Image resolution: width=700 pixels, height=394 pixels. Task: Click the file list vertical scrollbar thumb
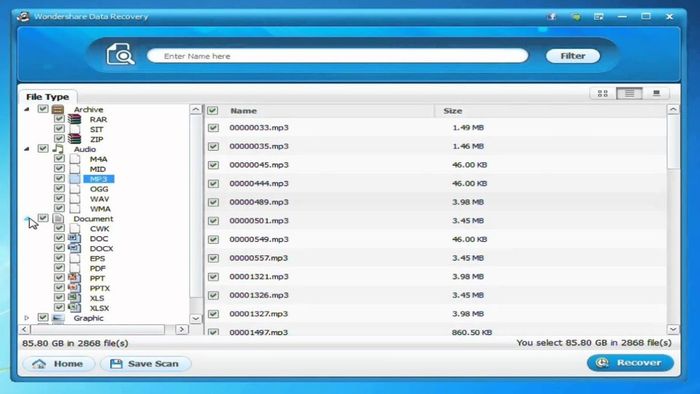point(673,142)
